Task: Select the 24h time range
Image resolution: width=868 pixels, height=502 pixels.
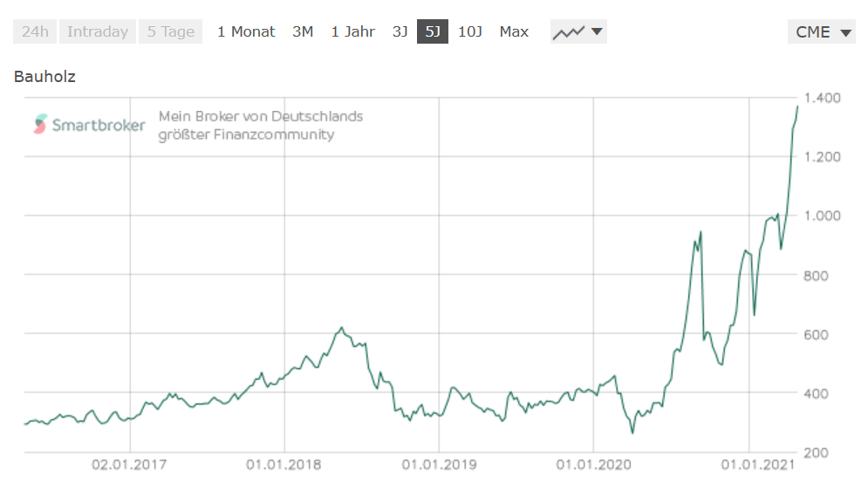Action: tap(35, 32)
